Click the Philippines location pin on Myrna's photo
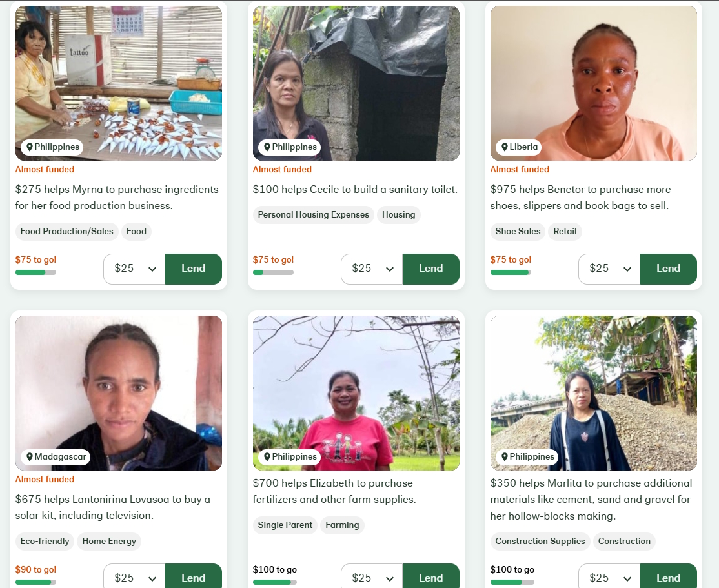Screen dimensions: 719x588 point(52,147)
